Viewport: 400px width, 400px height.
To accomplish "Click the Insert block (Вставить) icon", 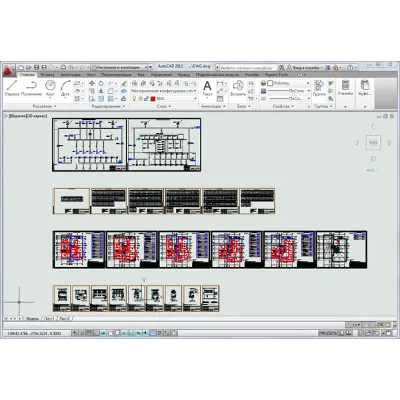I will click(238, 88).
